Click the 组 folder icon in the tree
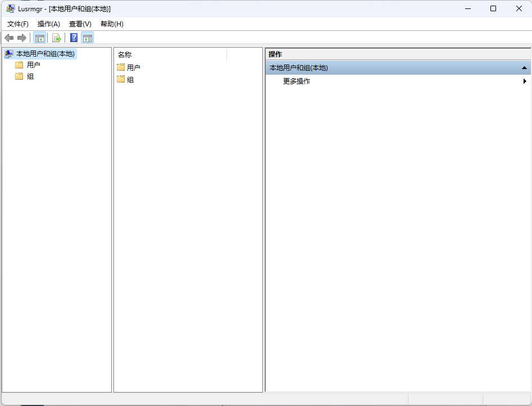 point(19,76)
